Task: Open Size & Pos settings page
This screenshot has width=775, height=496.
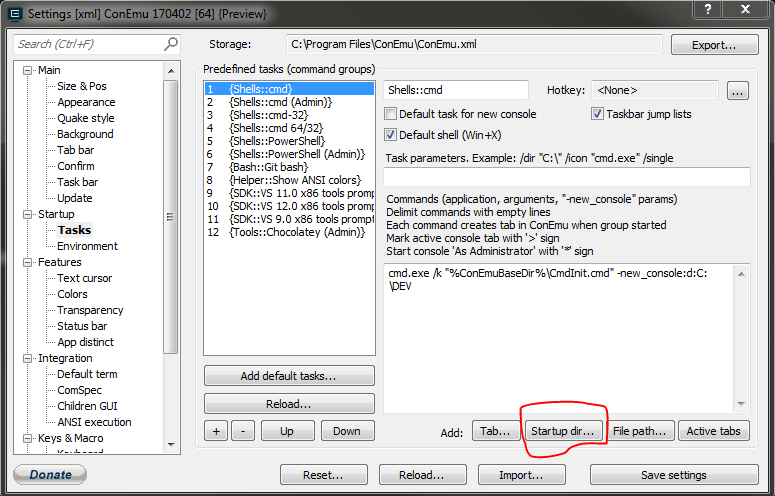Action: click(x=82, y=86)
